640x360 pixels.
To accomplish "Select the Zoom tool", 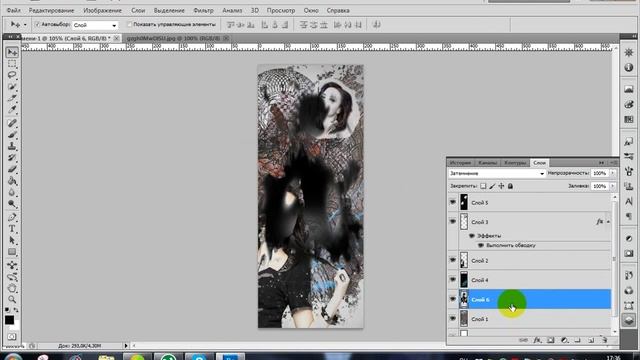I will [12, 300].
